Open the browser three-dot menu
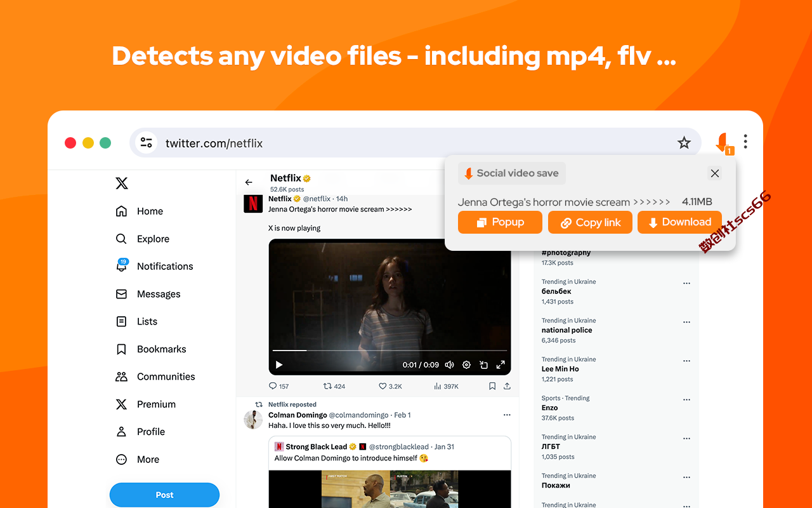 point(745,141)
